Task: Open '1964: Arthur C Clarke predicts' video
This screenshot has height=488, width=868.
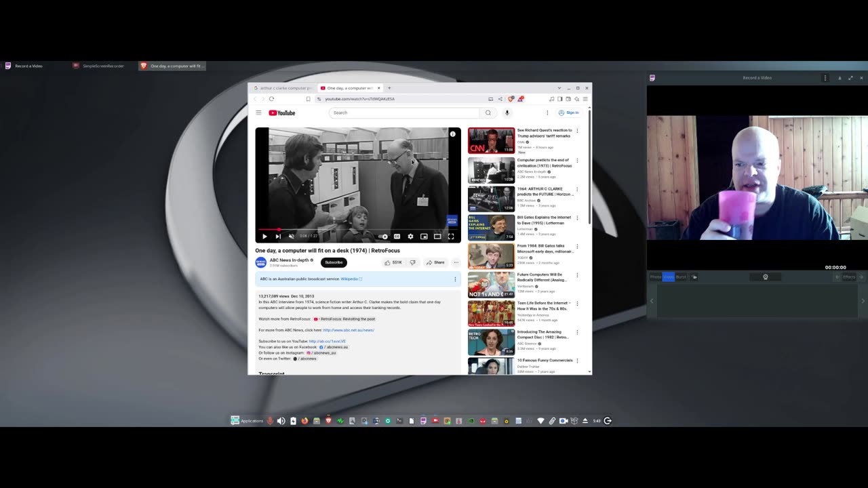Action: pos(491,199)
